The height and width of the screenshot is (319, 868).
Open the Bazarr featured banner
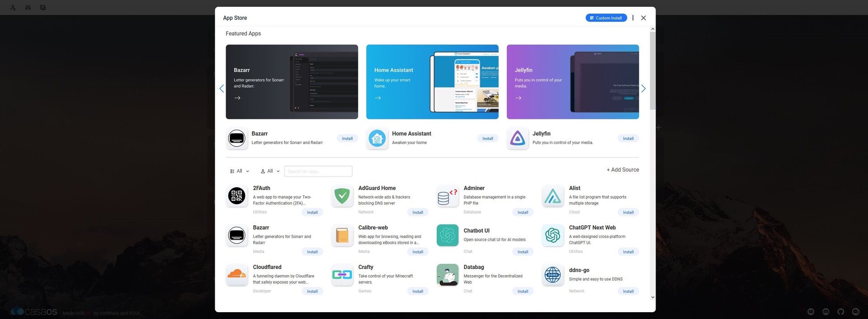point(292,82)
